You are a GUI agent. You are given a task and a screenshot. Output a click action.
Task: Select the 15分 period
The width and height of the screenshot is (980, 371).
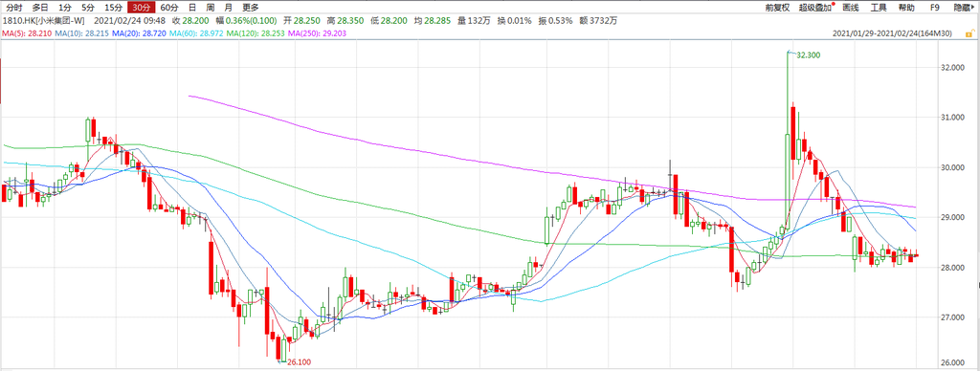coord(113,8)
